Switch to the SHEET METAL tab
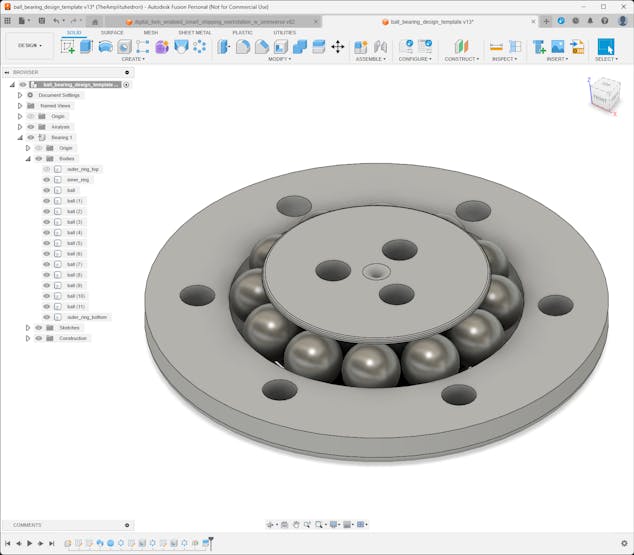 [x=194, y=32]
